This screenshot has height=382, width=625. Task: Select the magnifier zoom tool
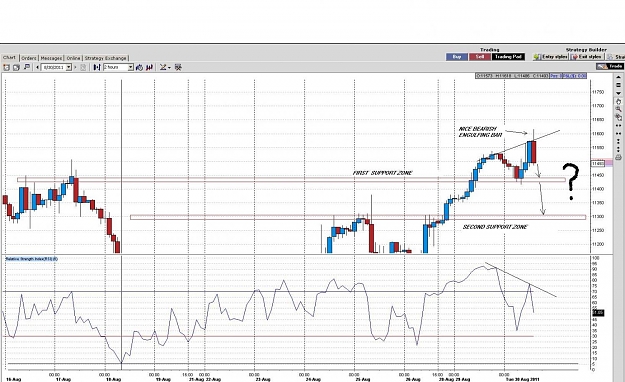pos(619,109)
